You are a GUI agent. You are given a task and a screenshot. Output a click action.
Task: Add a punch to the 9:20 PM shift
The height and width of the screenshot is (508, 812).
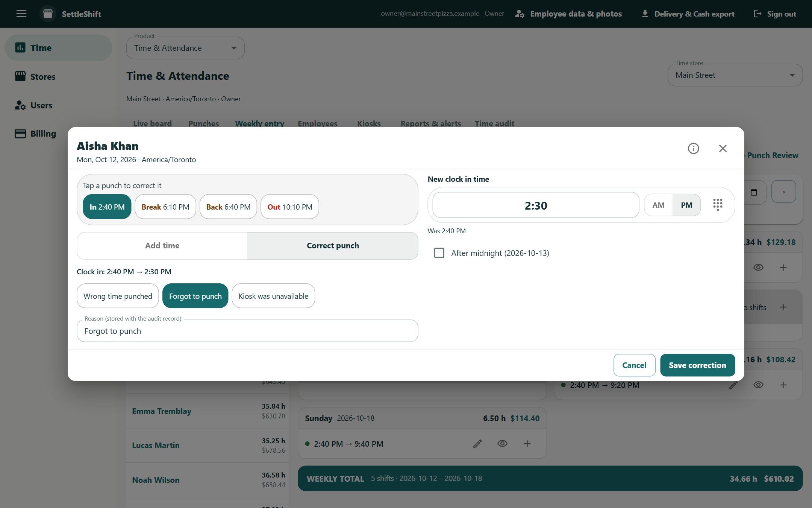(783, 385)
